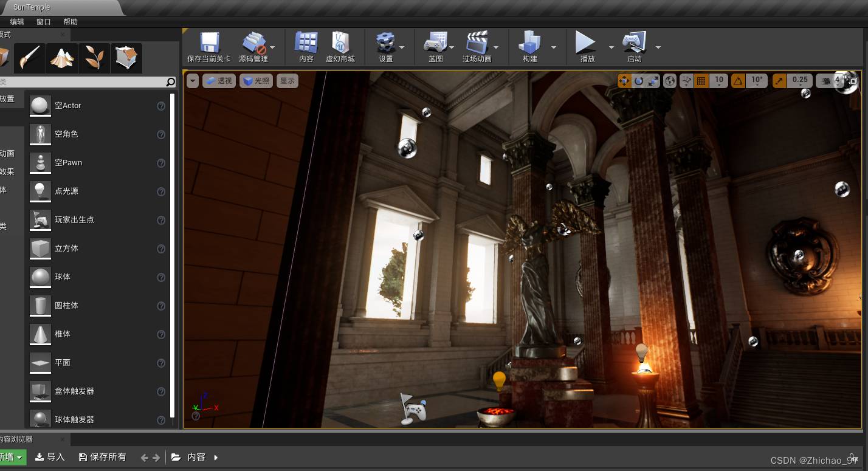Viewport: 868px width, 471px height.
Task: Click the 光照 lit view mode button
Action: tap(256, 81)
